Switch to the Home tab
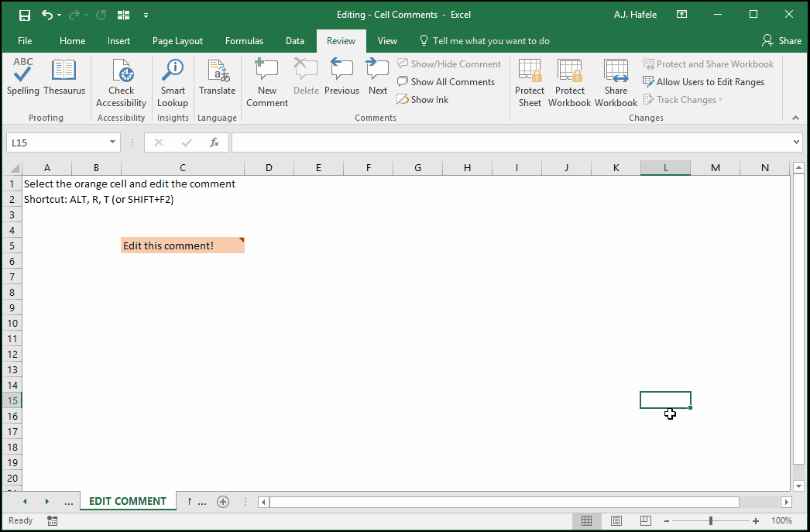Image resolution: width=810 pixels, height=532 pixels. pyautogui.click(x=72, y=41)
